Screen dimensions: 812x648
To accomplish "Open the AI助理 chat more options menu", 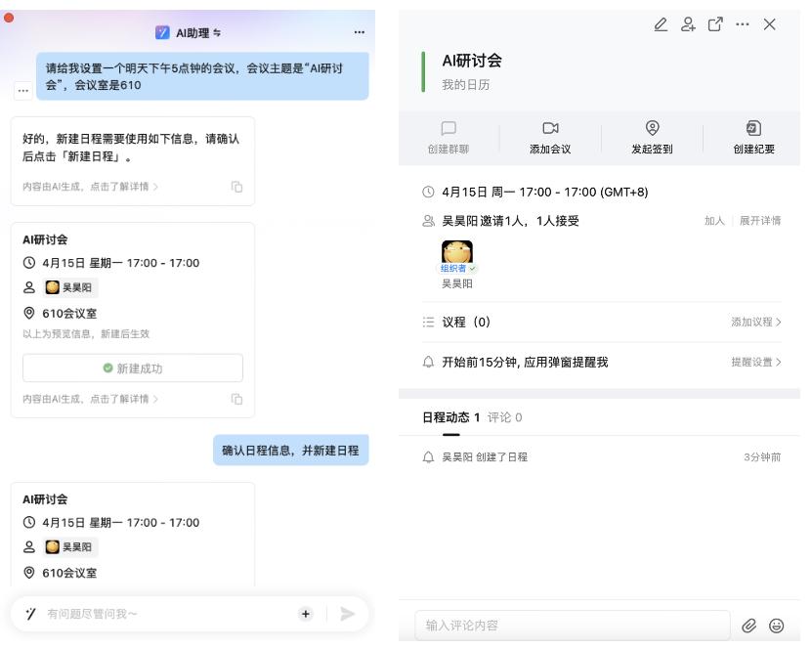I will point(359,32).
